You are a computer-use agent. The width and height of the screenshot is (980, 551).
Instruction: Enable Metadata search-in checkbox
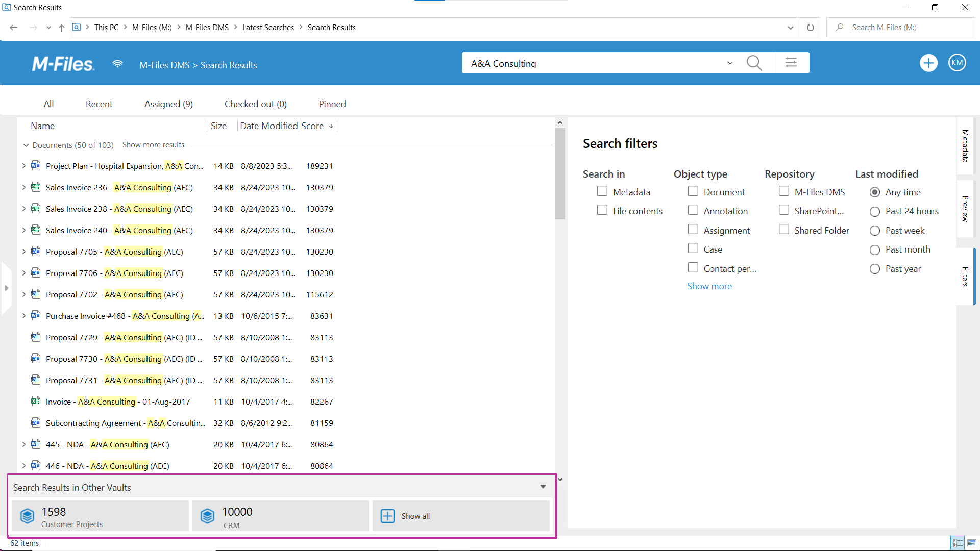click(x=602, y=191)
